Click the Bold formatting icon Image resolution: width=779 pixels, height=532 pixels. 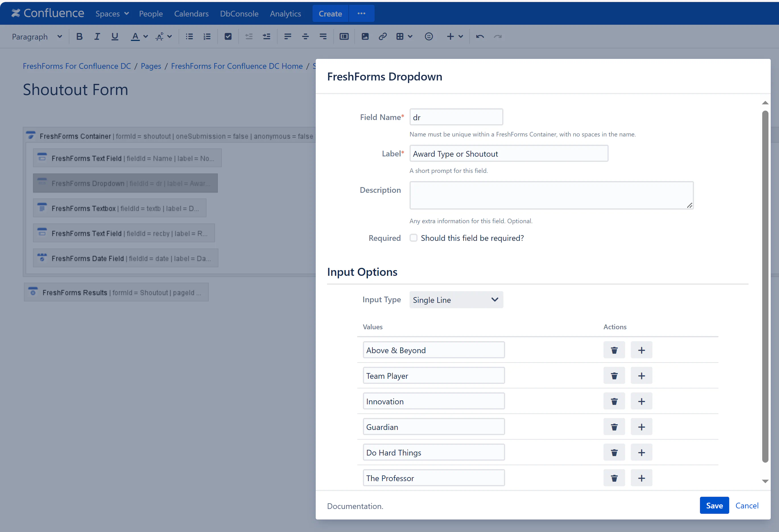[79, 36]
